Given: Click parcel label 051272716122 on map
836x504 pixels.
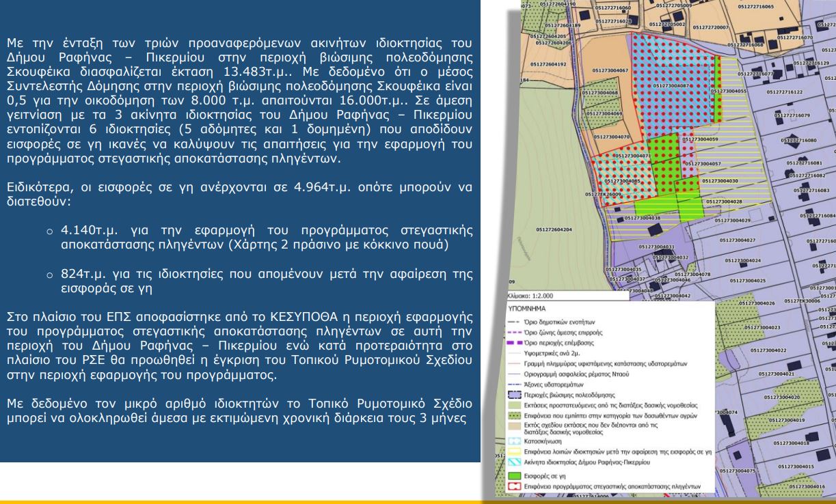Looking at the screenshot, I should tap(785, 91).
